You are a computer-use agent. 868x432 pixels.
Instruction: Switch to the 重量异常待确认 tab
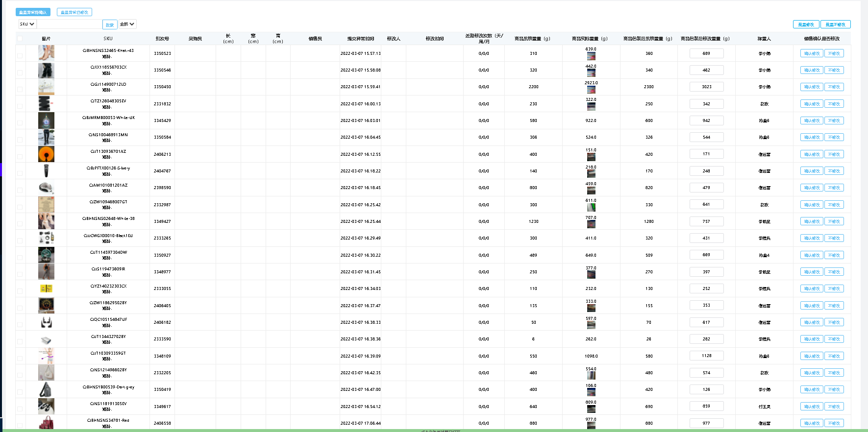tap(33, 12)
